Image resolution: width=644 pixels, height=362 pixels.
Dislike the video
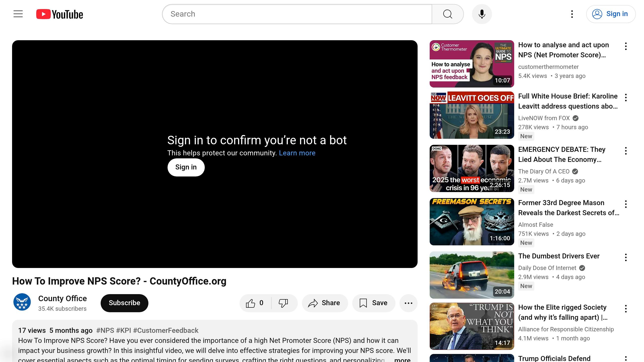tap(283, 303)
